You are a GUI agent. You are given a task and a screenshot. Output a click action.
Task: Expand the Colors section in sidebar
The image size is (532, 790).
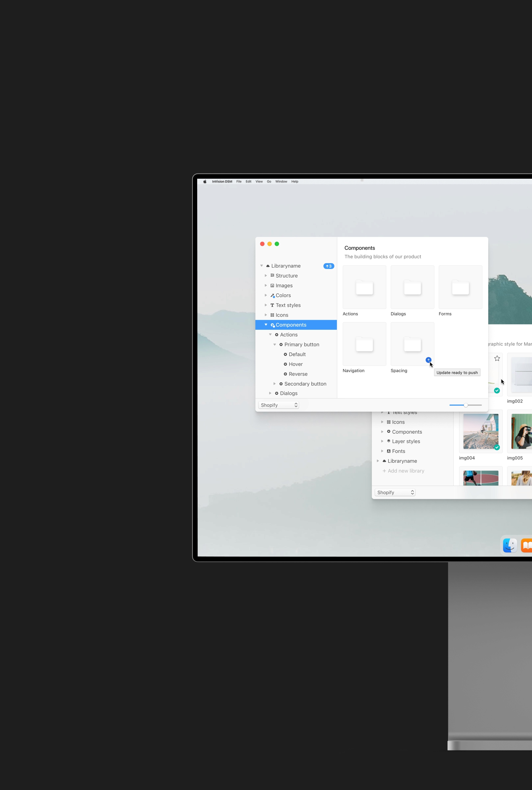point(266,295)
